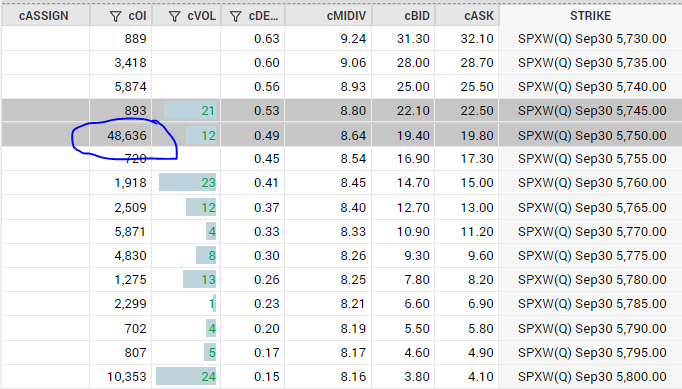Viewport: 682px width, 389px height.
Task: Select strike SPXW(Q) Sep30 5,740.00
Action: pyautogui.click(x=592, y=87)
